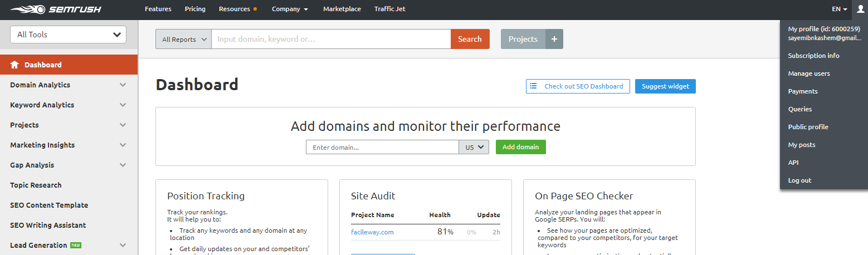Open My profile entry in menu

point(824,33)
